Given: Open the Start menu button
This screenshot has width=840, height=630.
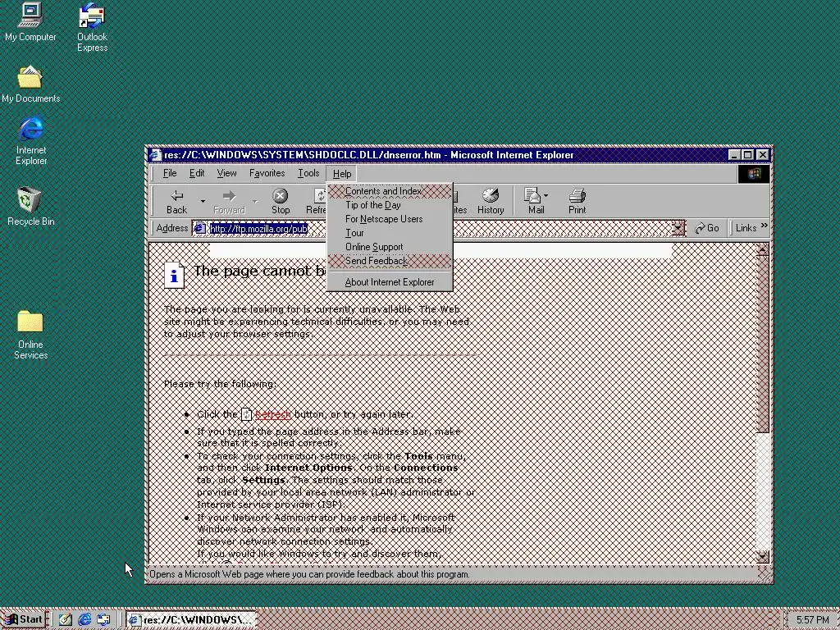Looking at the screenshot, I should pyautogui.click(x=24, y=620).
